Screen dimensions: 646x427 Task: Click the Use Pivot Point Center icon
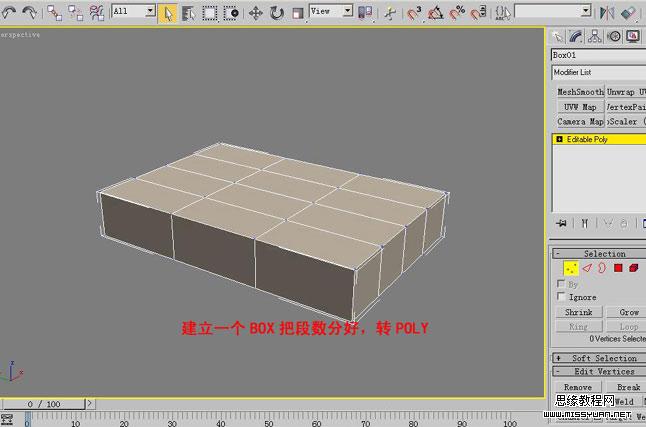tap(365, 12)
